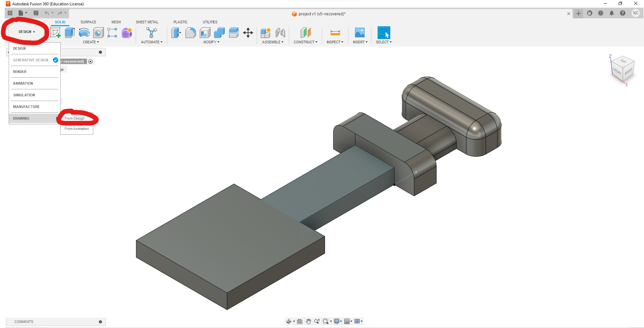Select the Create Sketch tool
The height and width of the screenshot is (328, 644).
click(56, 33)
